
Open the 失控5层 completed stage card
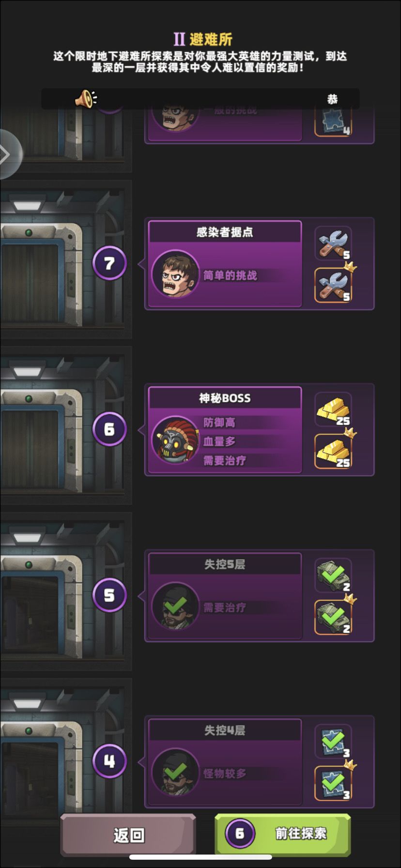[225, 596]
